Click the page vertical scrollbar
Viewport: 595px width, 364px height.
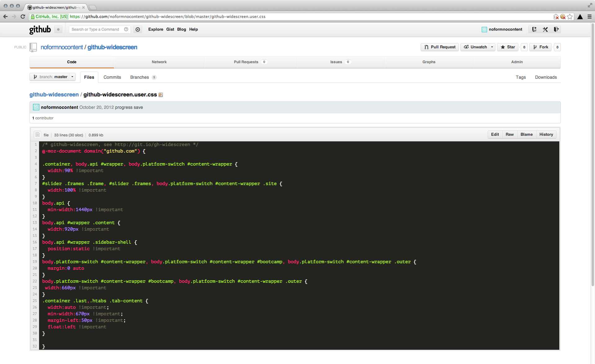pos(593,155)
